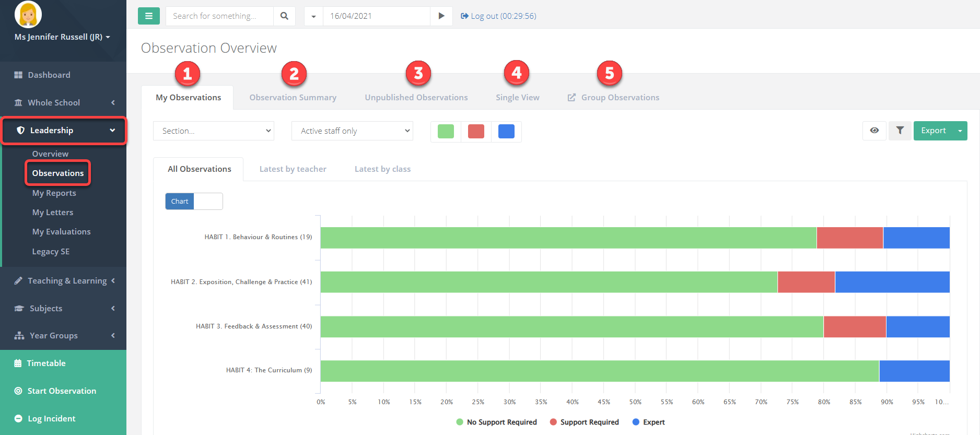Image resolution: width=980 pixels, height=435 pixels.
Task: Open Legacy SE in sidebar
Action: point(51,252)
